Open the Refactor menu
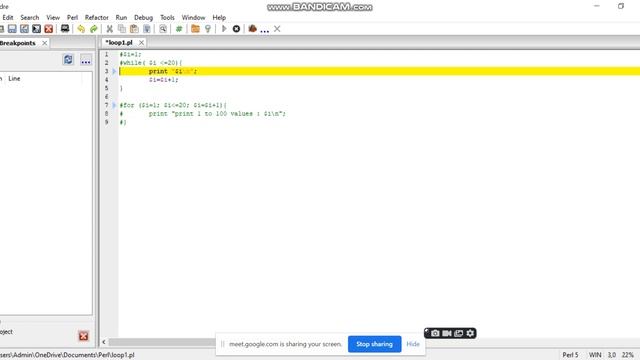 pyautogui.click(x=97, y=18)
